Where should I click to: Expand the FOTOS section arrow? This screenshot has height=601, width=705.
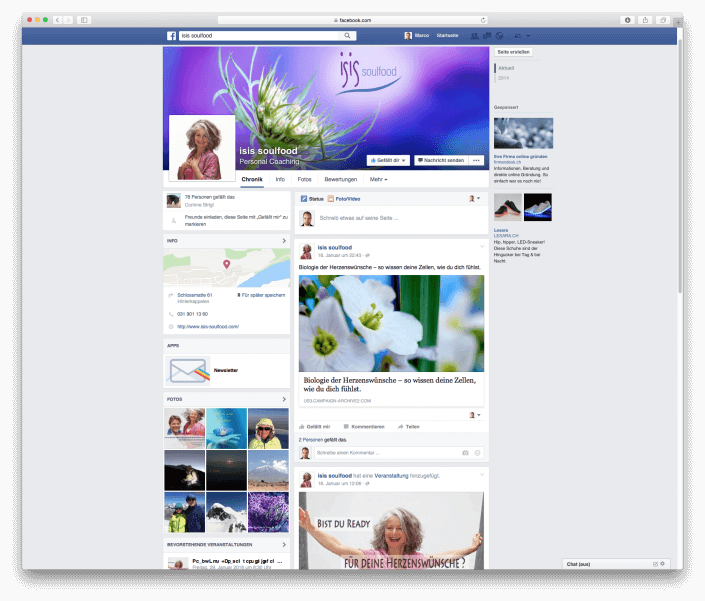[284, 399]
